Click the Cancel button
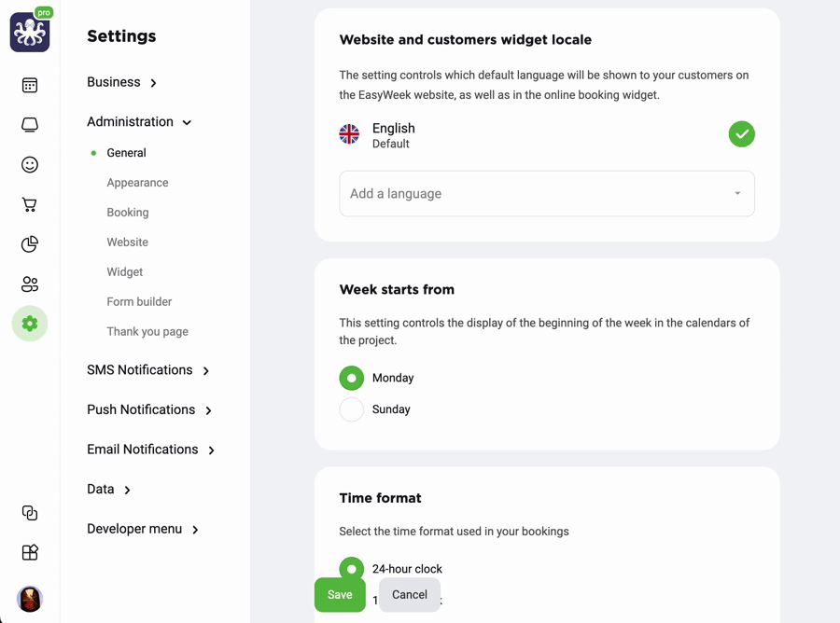The width and height of the screenshot is (840, 623). point(410,595)
